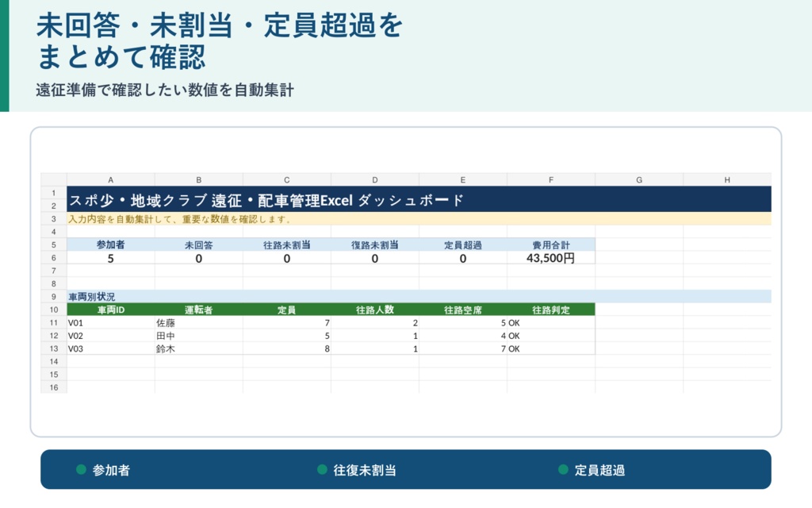
Task: Select column A header
Action: pyautogui.click(x=111, y=180)
